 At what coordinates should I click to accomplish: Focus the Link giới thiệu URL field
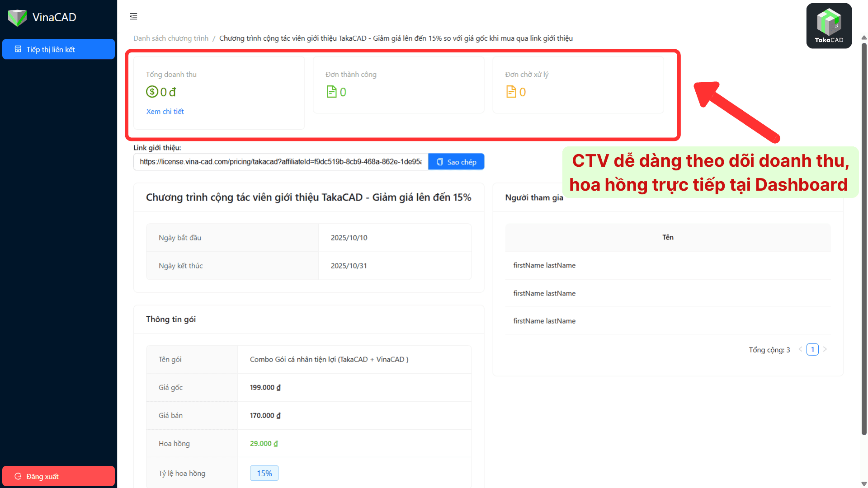(281, 162)
